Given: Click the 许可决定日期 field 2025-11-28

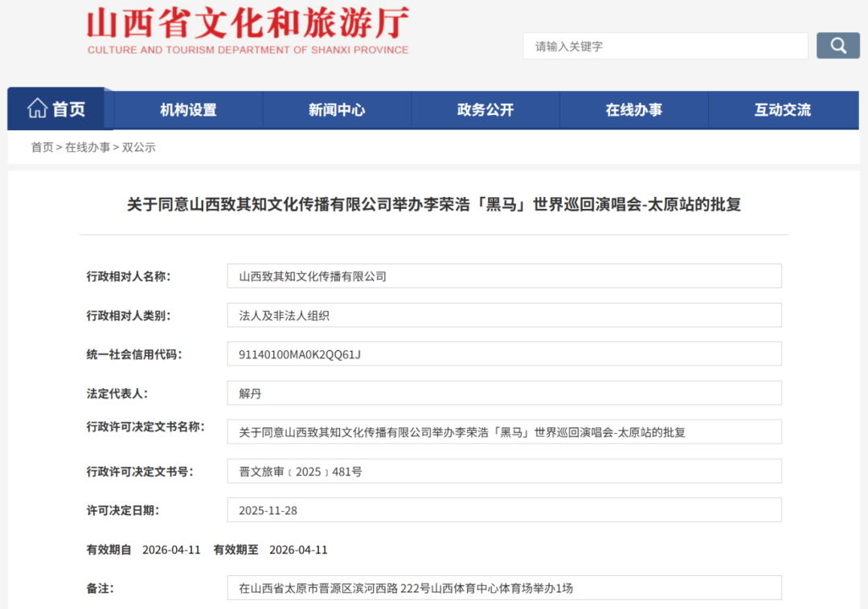Looking at the screenshot, I should (504, 510).
